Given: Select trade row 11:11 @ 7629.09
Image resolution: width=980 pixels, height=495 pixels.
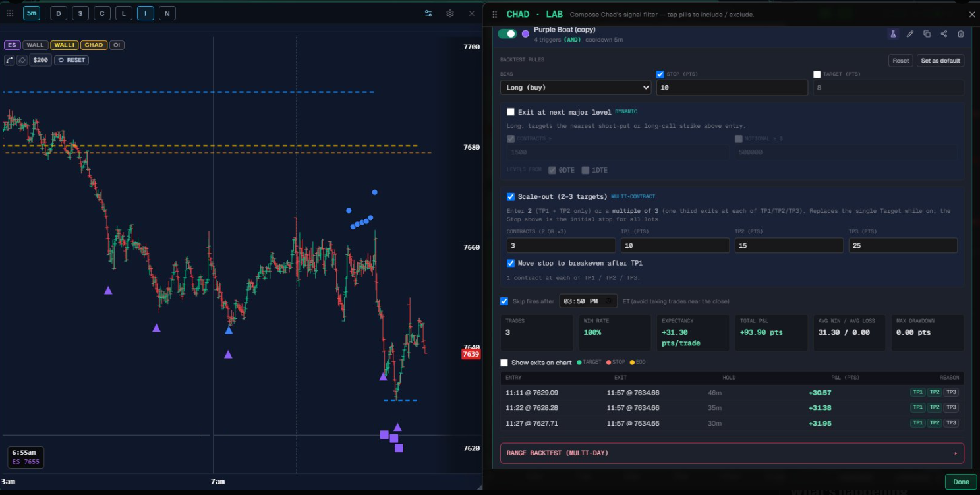Looking at the screenshot, I should (x=732, y=392).
